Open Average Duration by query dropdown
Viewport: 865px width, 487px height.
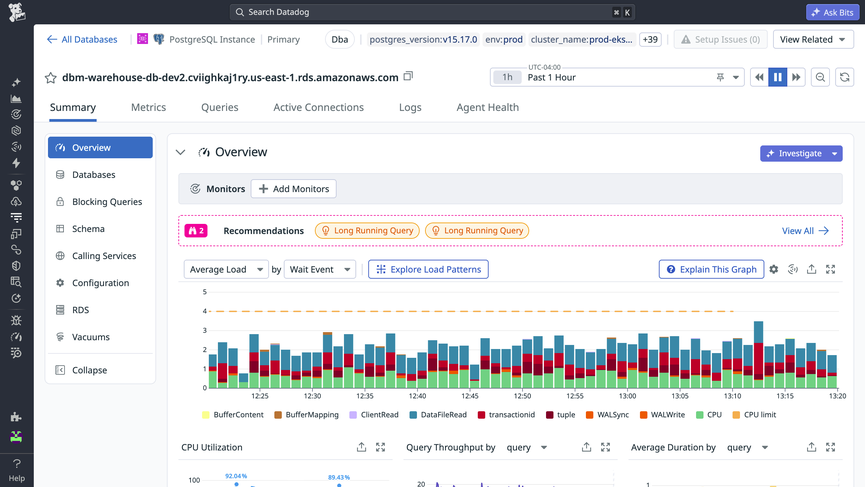coord(747,447)
